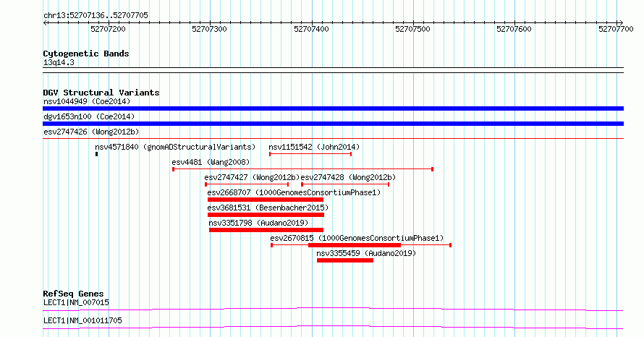This screenshot has width=644, height=337.
Task: Click the esv2747426 (Wong2012b) label
Action: point(91,132)
